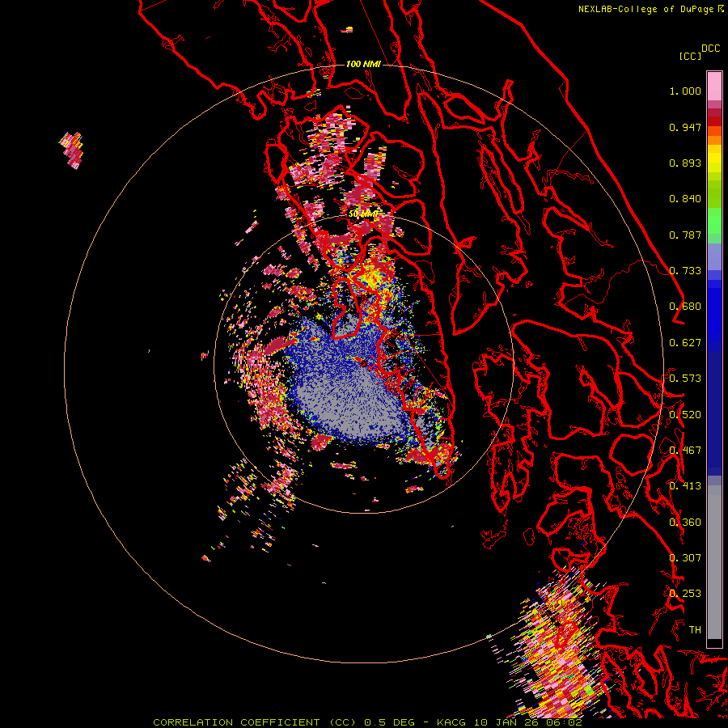Click the isolated pink echo at far left
Image resolution: width=728 pixels, height=728 pixels.
click(x=71, y=150)
